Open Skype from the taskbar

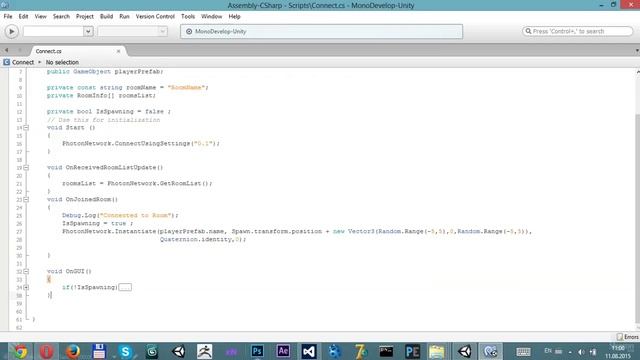125,351
